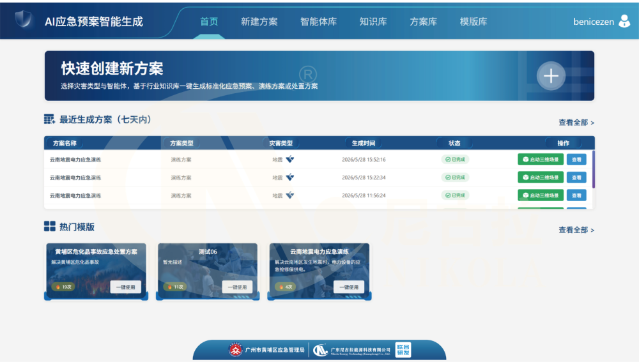Click 一键使用 on the 测试06 card
This screenshot has width=639, height=364.
tap(237, 287)
